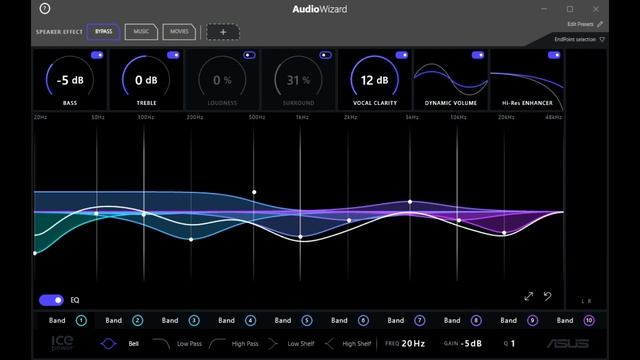Select the Music preset tab
The height and width of the screenshot is (360, 640).
141,32
